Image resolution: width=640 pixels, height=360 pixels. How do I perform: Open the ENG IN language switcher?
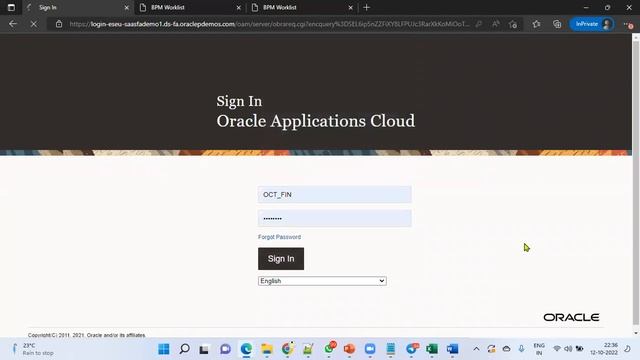(539, 349)
